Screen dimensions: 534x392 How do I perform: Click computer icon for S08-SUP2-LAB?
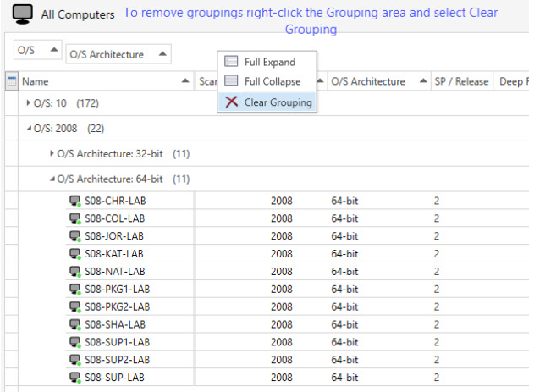75,360
